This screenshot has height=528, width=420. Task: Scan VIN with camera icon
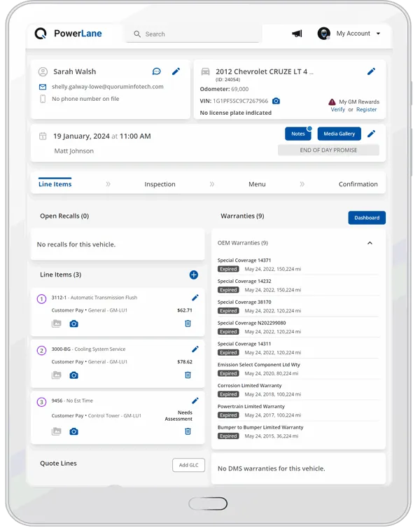point(276,101)
